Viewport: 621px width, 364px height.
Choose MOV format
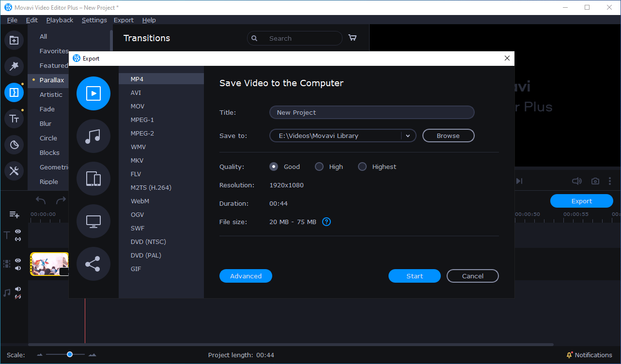[x=161, y=106]
